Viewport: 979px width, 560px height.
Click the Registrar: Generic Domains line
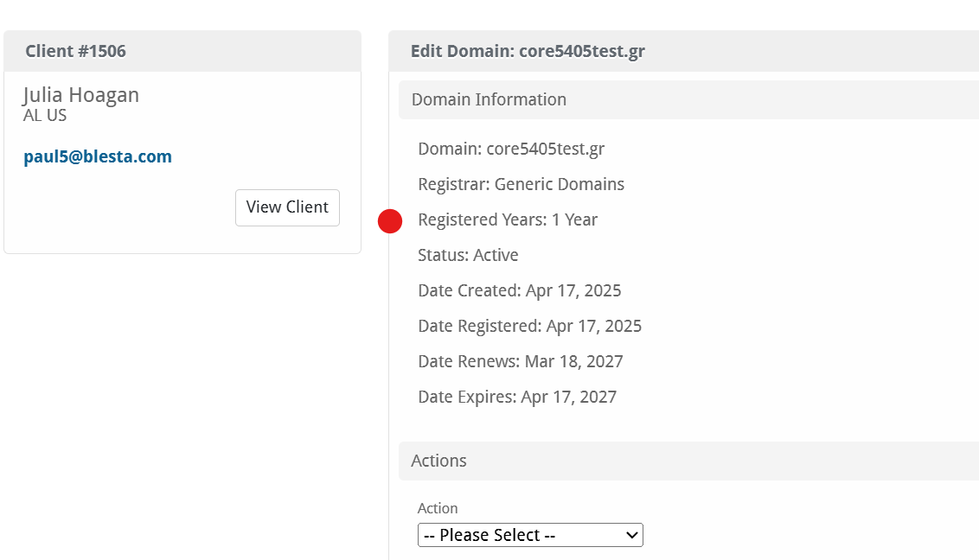(521, 184)
